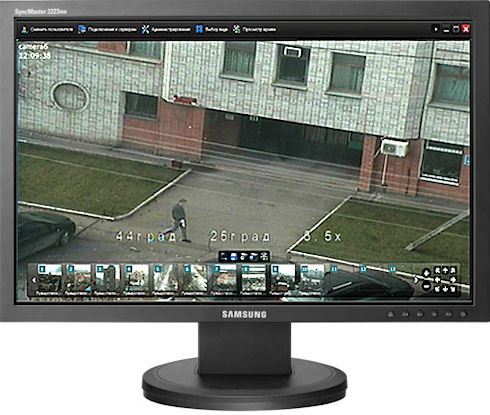Click the magnifier icon in camera toolbar

pos(224,256)
